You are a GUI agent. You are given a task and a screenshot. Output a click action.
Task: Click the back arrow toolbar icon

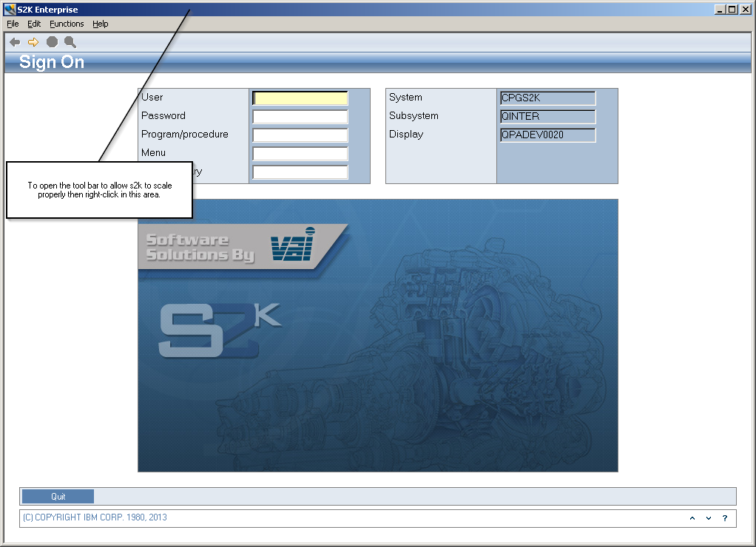15,42
